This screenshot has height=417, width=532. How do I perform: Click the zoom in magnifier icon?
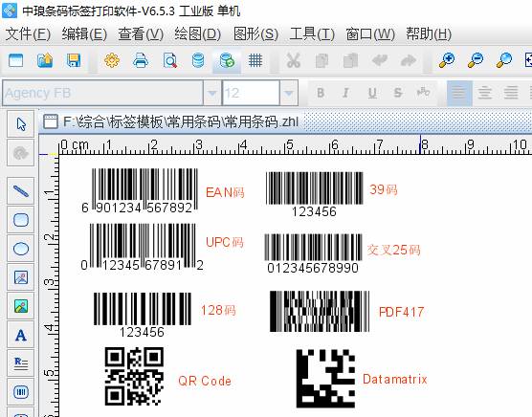click(x=447, y=60)
